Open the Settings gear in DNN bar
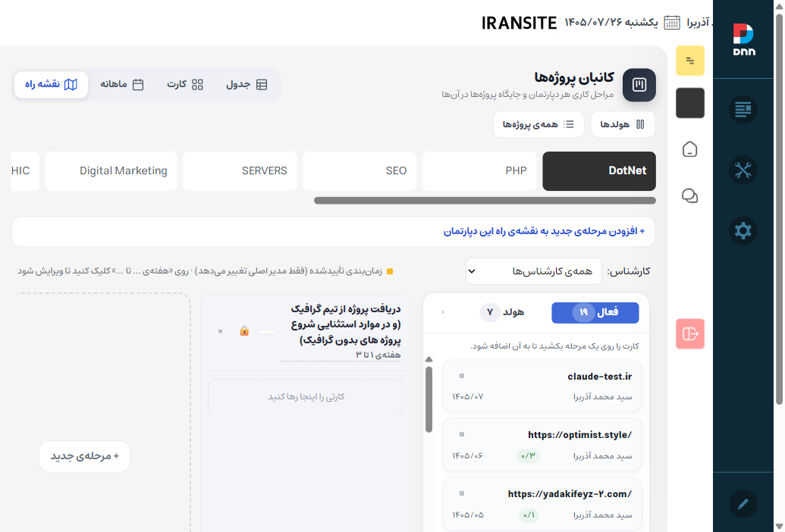 click(x=743, y=230)
